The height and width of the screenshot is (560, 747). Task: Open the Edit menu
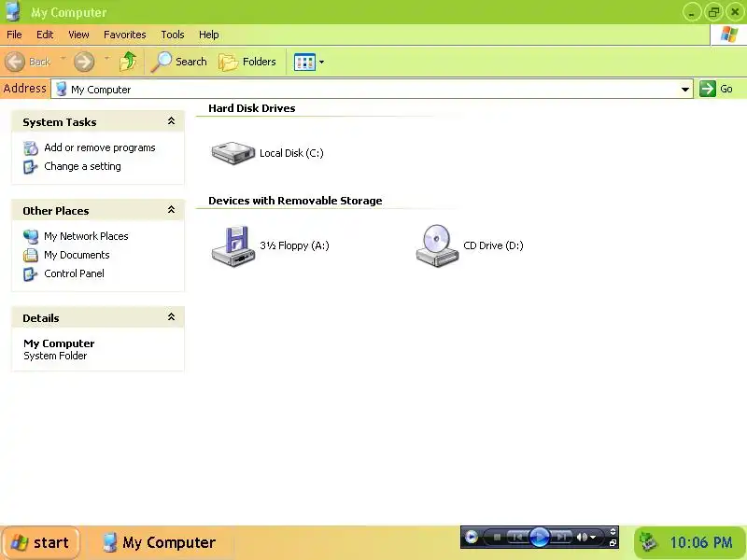click(45, 35)
